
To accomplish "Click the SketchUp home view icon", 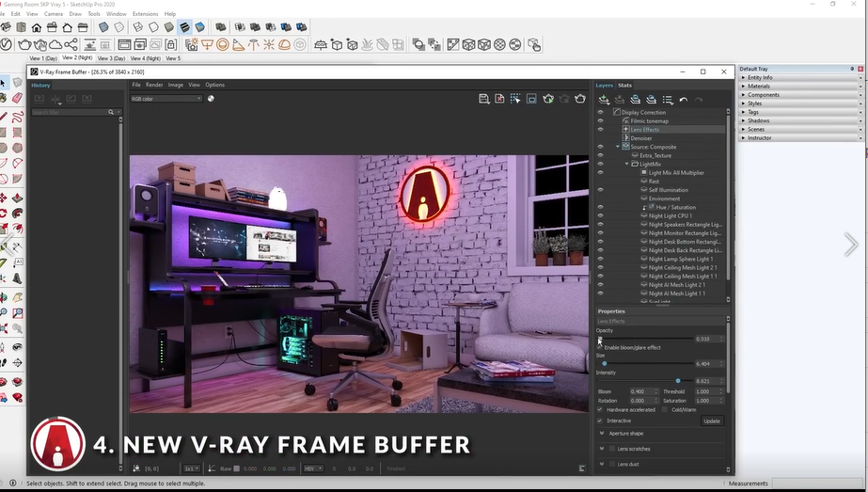I will click(37, 26).
